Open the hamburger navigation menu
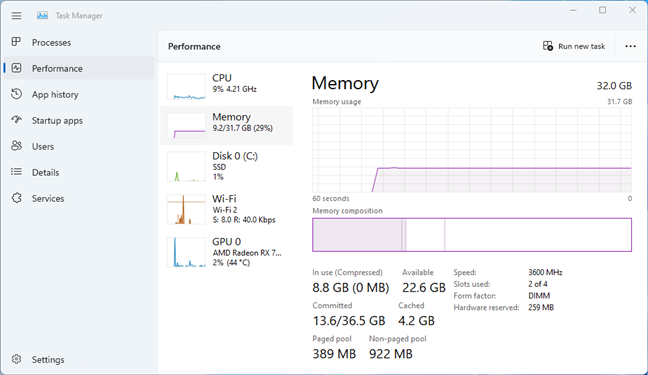 (x=17, y=16)
